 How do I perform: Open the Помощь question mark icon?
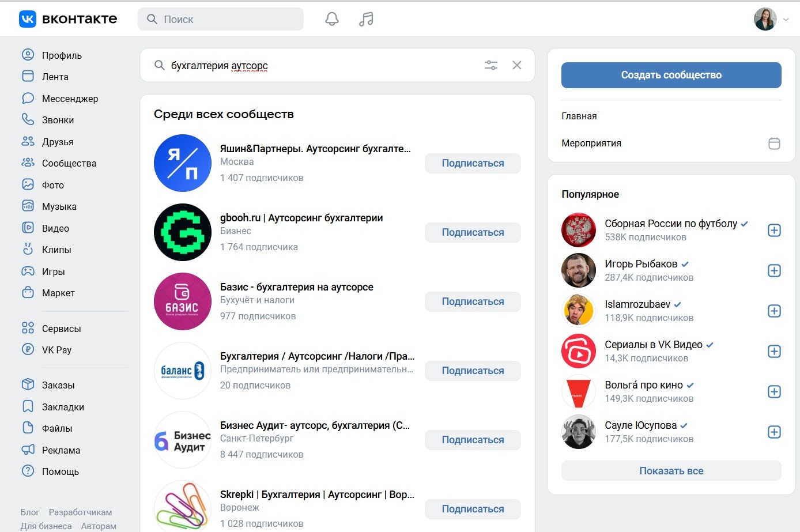(28, 471)
